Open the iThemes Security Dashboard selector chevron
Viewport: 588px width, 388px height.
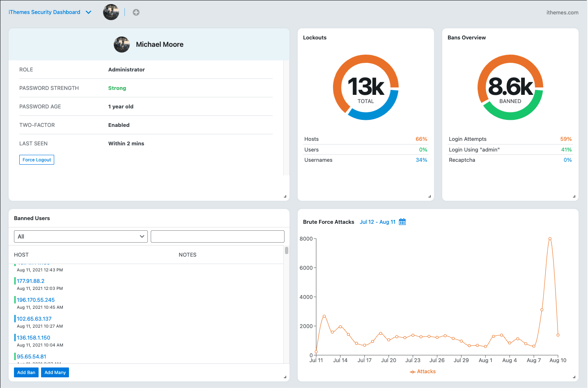point(89,12)
